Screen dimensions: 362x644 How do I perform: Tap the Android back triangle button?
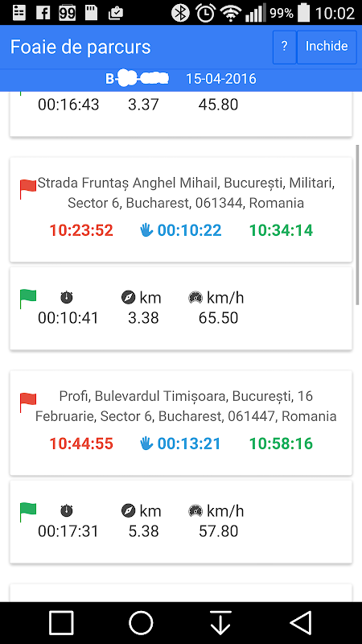[300, 623]
